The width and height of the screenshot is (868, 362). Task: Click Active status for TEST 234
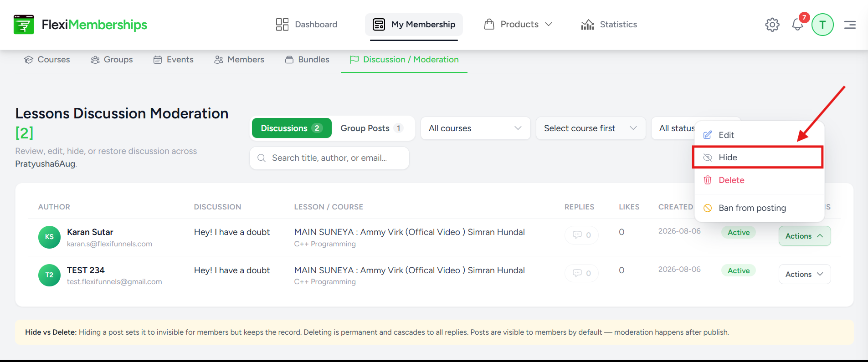[739, 270]
